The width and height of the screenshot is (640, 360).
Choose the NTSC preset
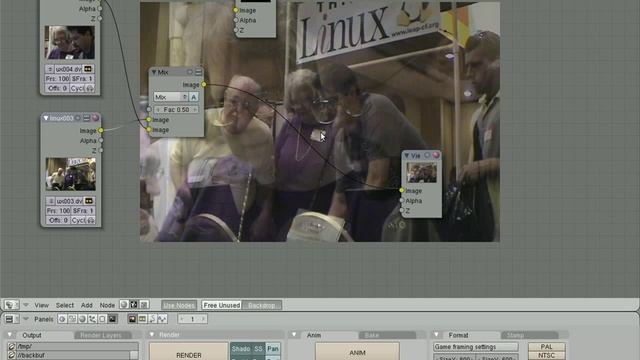(547, 356)
